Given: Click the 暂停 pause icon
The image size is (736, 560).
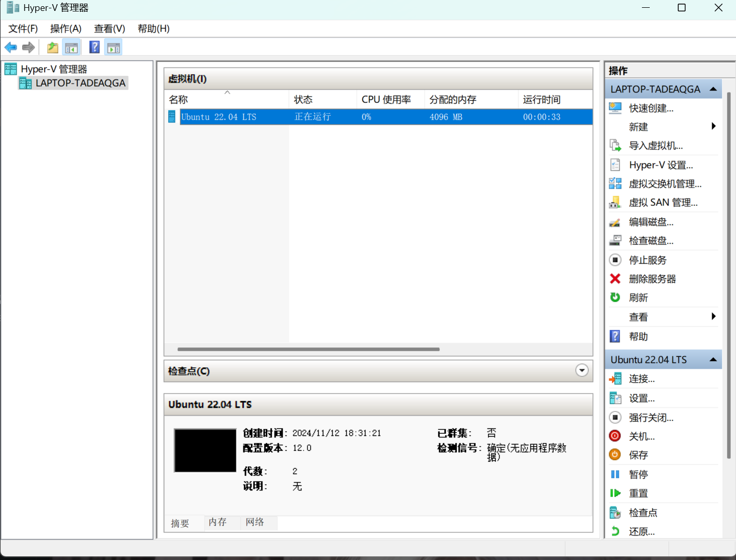Looking at the screenshot, I should [615, 474].
